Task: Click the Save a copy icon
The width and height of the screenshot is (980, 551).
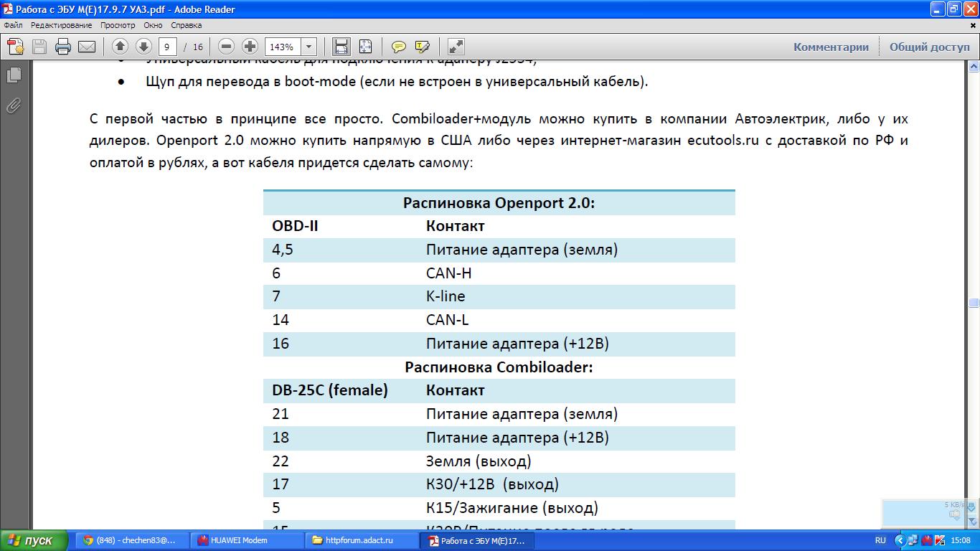Action: click(38, 46)
